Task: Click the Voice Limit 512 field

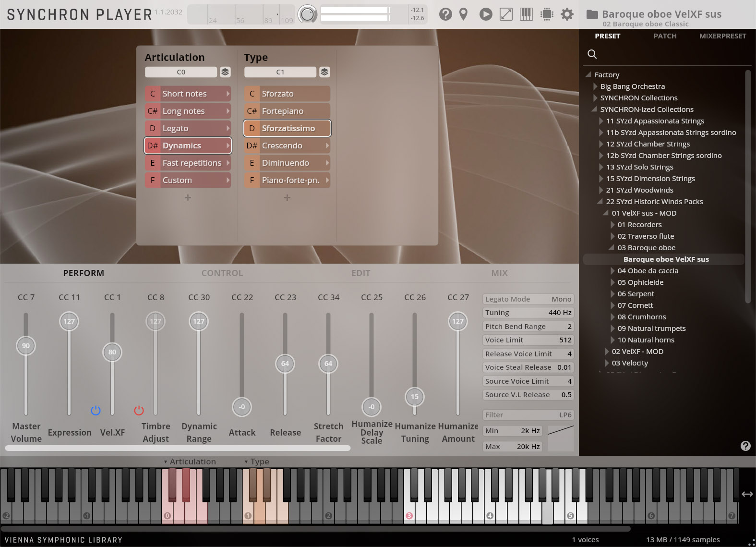Action: pyautogui.click(x=528, y=340)
